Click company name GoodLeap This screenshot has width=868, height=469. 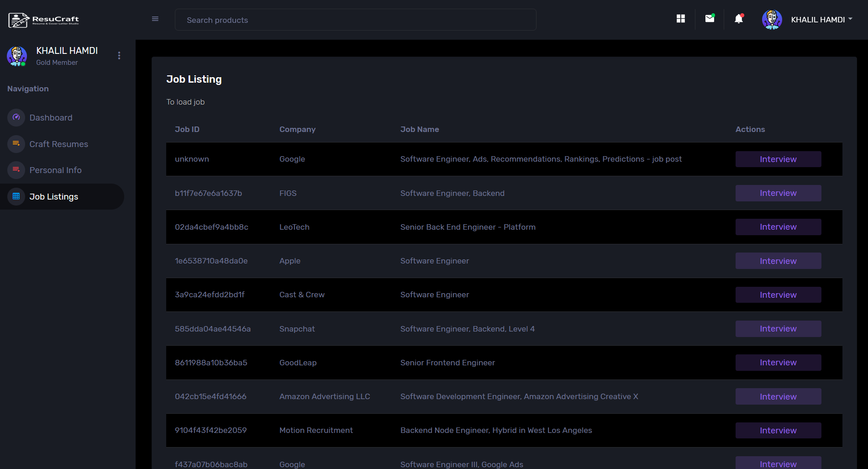298,363
